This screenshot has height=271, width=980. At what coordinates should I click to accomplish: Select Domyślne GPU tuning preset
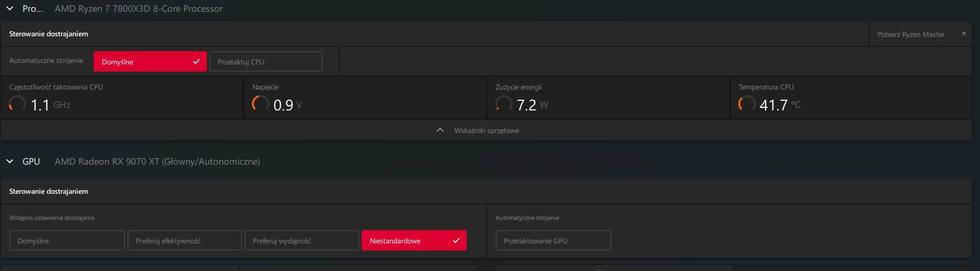click(67, 240)
